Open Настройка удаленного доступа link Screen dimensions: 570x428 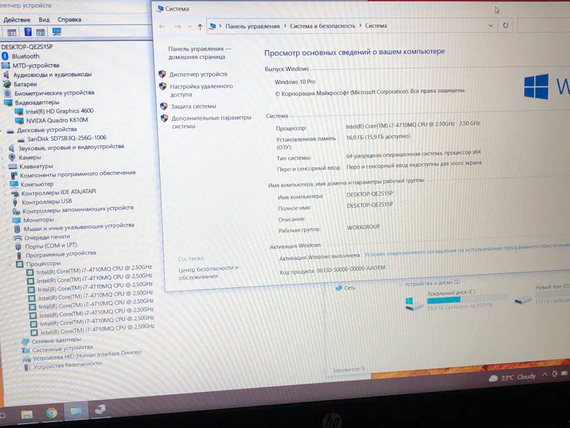(201, 90)
